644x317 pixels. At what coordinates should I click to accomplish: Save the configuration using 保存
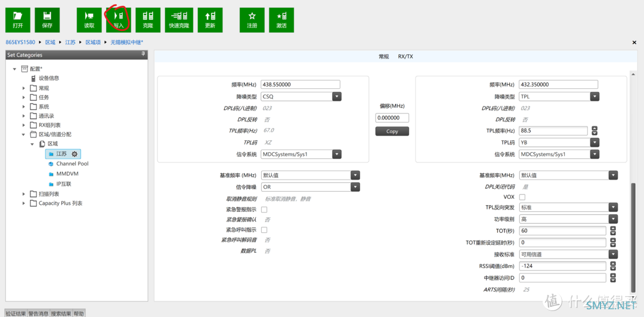(47, 20)
